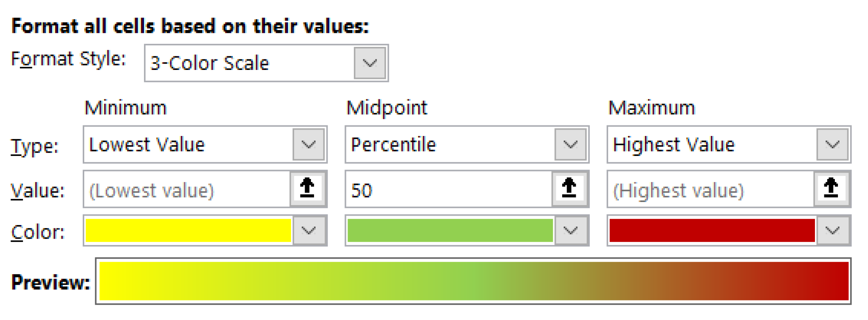Screen dimensions: 868x320
Task: Expand the Minimum Type dropdown arrow
Action: point(309,145)
